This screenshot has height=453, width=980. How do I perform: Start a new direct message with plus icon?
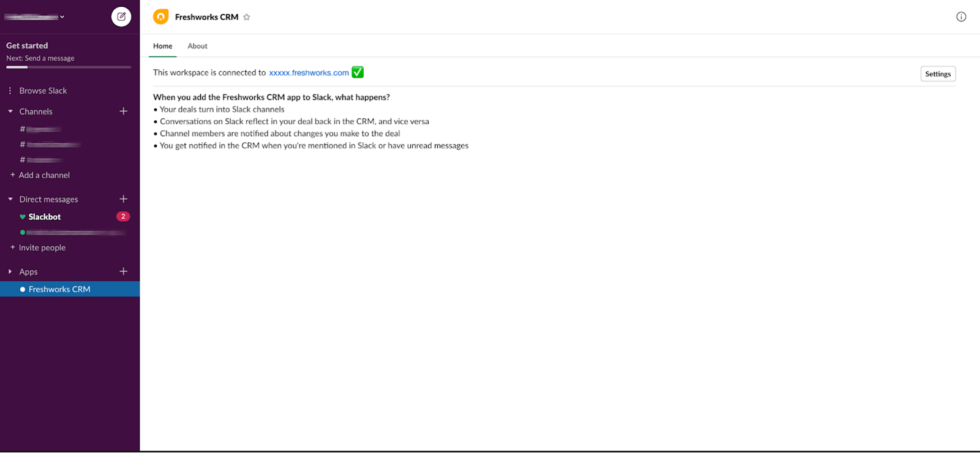pyautogui.click(x=124, y=199)
